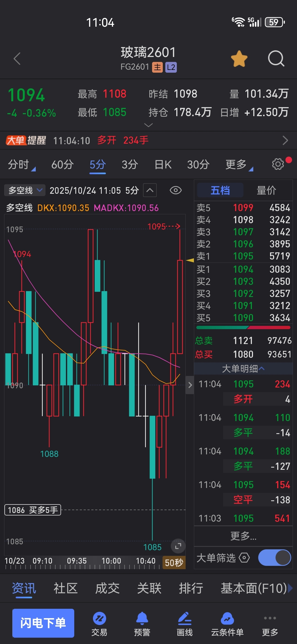Open the 多空线 indicator dropdown

25,190
